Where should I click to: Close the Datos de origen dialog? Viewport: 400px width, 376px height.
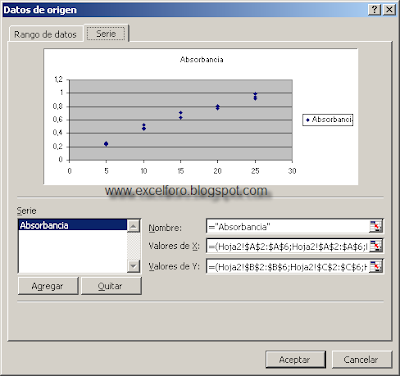tap(389, 10)
